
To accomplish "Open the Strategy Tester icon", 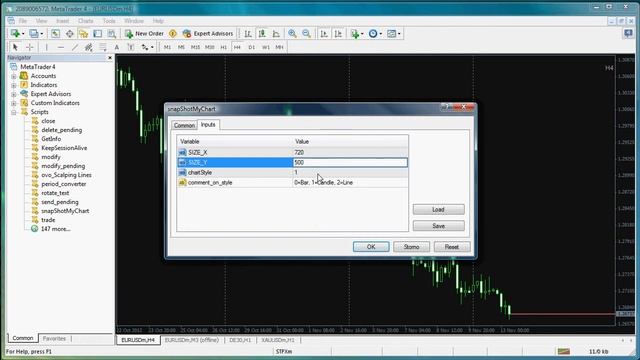I will coord(112,33).
